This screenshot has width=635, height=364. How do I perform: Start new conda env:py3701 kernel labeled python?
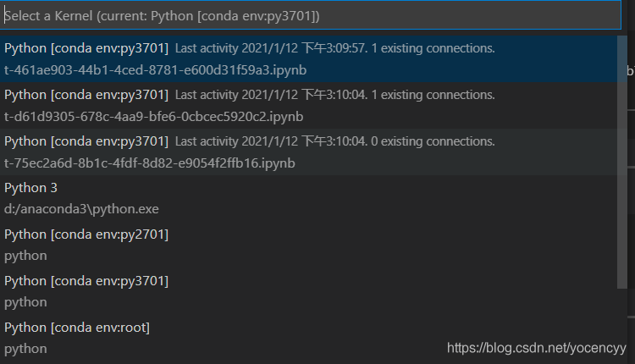(310, 291)
